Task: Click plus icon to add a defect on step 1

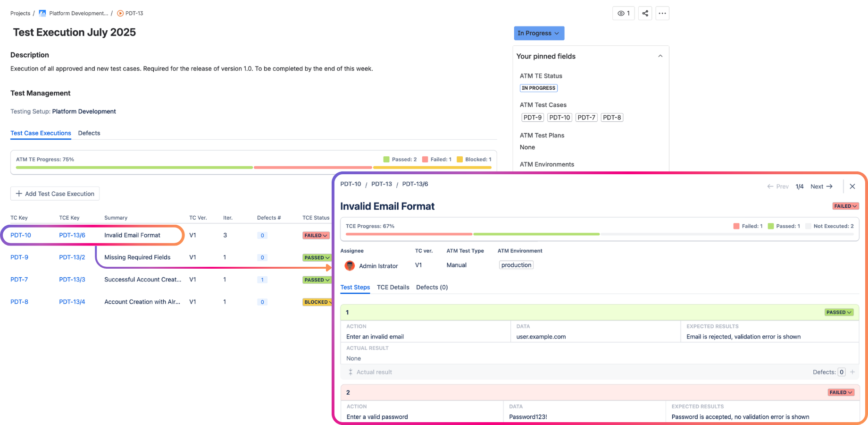Action: [x=852, y=372]
